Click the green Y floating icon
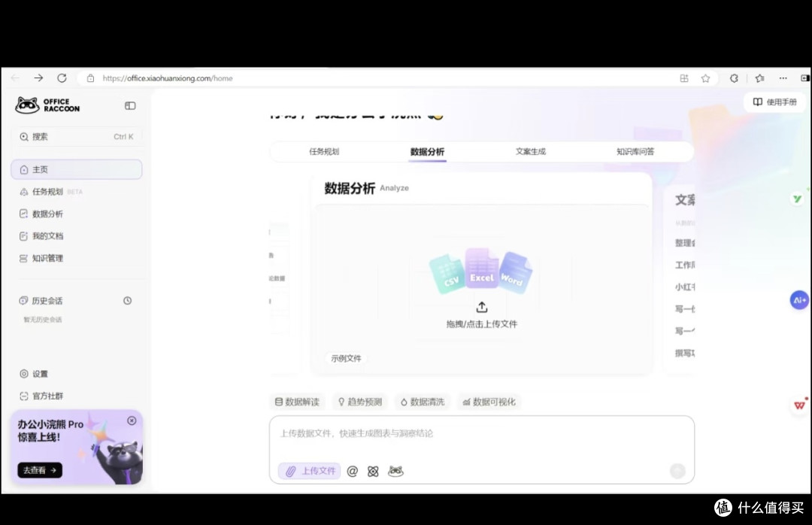812x525 pixels. (798, 199)
